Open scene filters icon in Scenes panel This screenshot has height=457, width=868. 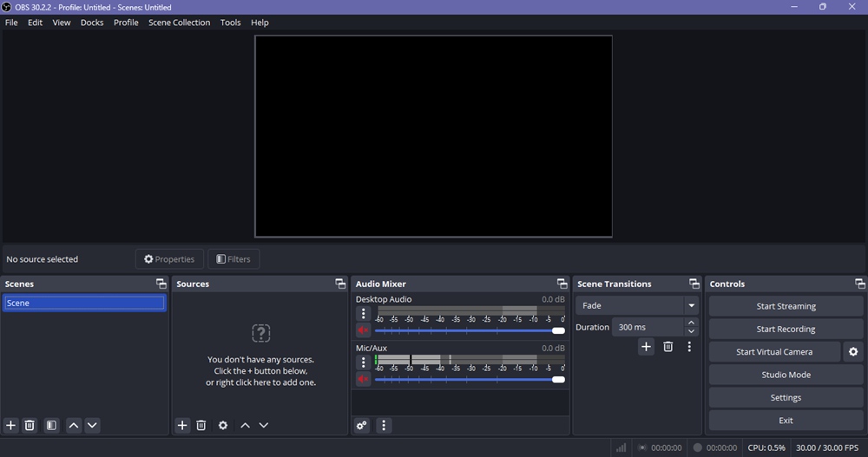[x=51, y=426]
